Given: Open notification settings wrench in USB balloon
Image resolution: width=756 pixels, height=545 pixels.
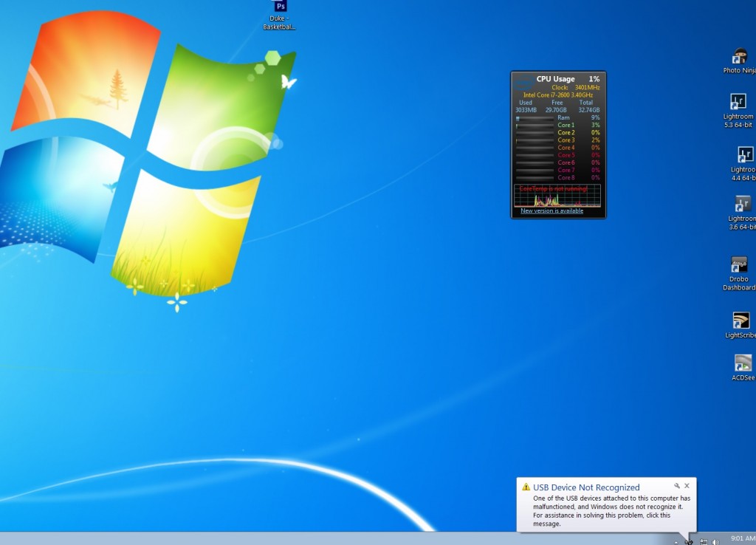Looking at the screenshot, I should coord(677,486).
